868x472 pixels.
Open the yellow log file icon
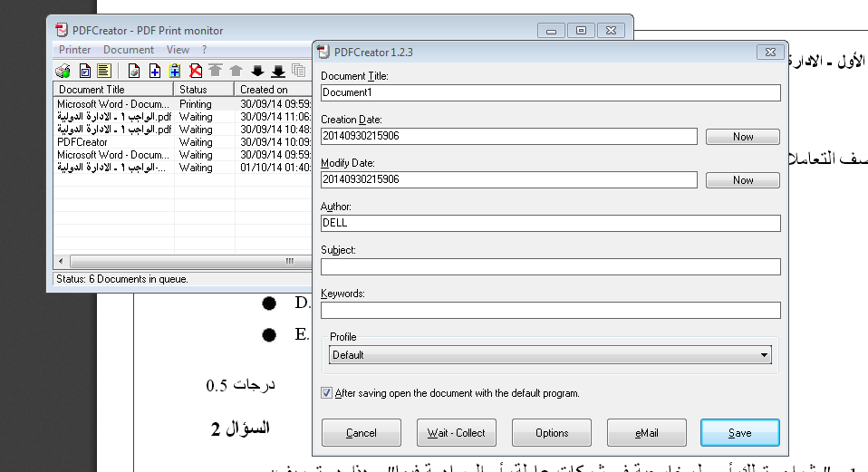103,71
